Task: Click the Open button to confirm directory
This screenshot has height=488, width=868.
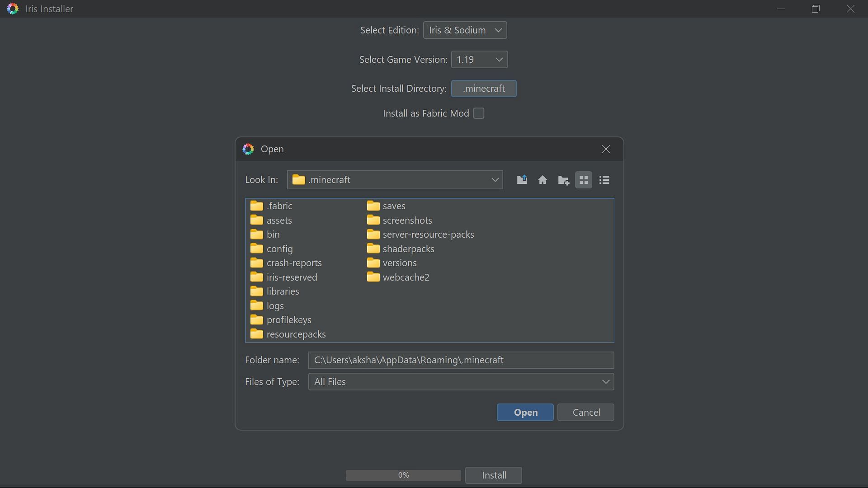Action: tap(525, 412)
